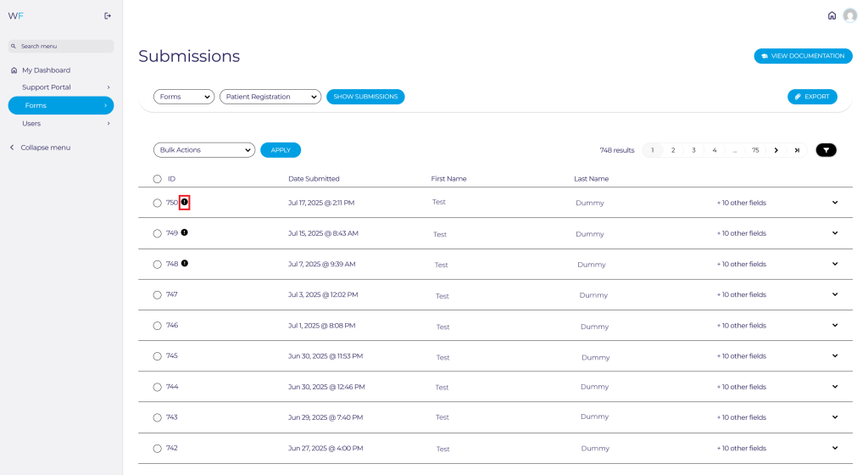The width and height of the screenshot is (868, 475).
Task: Open Support Portal in the sidebar
Action: point(47,87)
